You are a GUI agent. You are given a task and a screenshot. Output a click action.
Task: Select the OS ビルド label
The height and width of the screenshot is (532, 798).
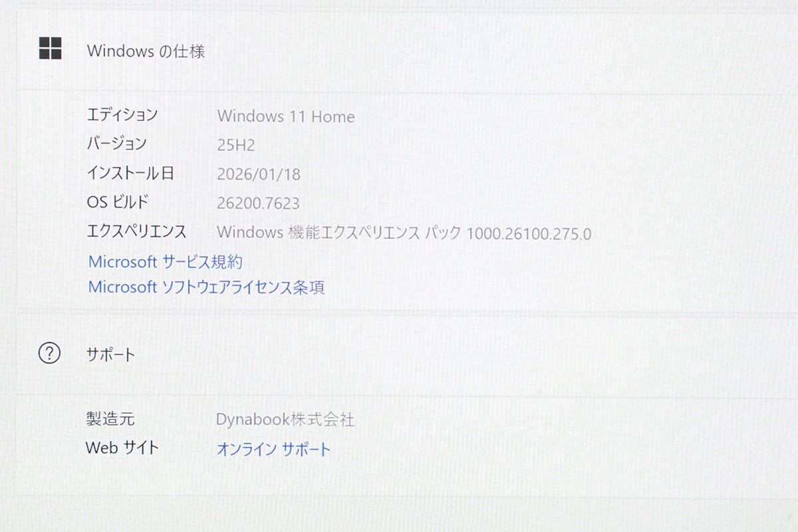click(x=118, y=203)
